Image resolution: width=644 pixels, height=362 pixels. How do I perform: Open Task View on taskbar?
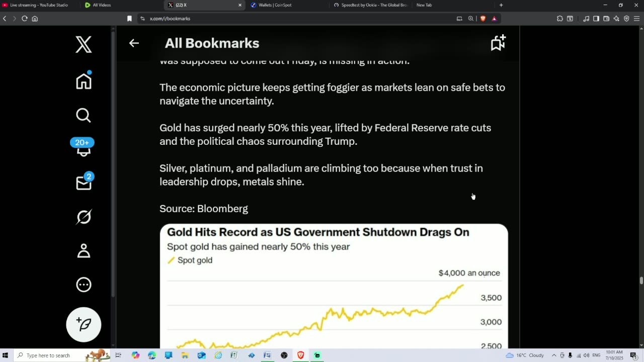click(118, 355)
